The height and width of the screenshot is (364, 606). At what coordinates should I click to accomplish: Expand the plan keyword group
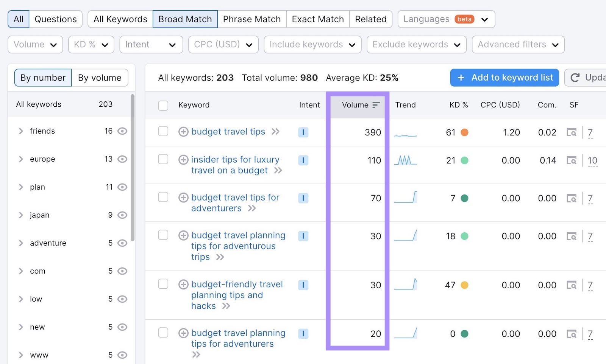pyautogui.click(x=21, y=187)
